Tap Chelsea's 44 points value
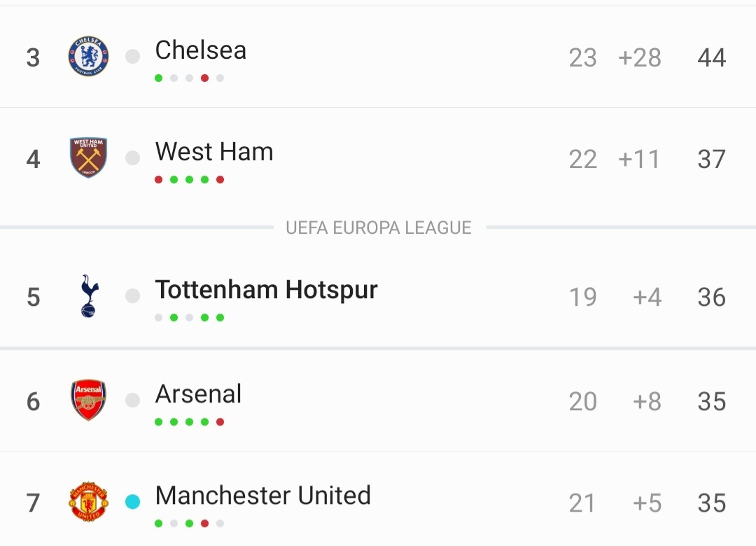 712,58
